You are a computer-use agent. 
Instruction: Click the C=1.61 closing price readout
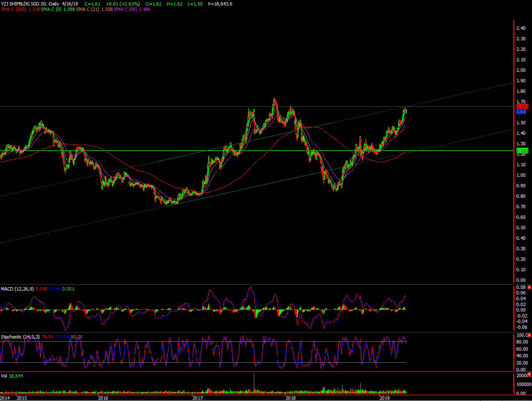92,4
